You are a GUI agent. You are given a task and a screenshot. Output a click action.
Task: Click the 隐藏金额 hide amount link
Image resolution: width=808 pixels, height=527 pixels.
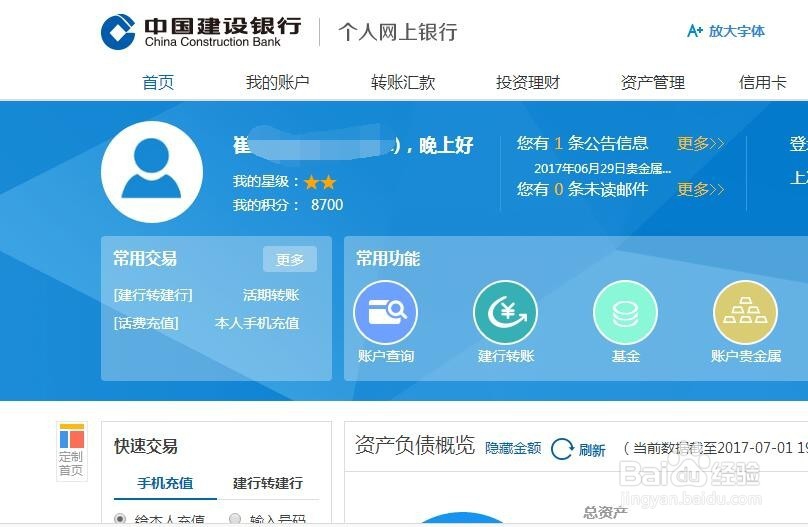[x=513, y=449]
